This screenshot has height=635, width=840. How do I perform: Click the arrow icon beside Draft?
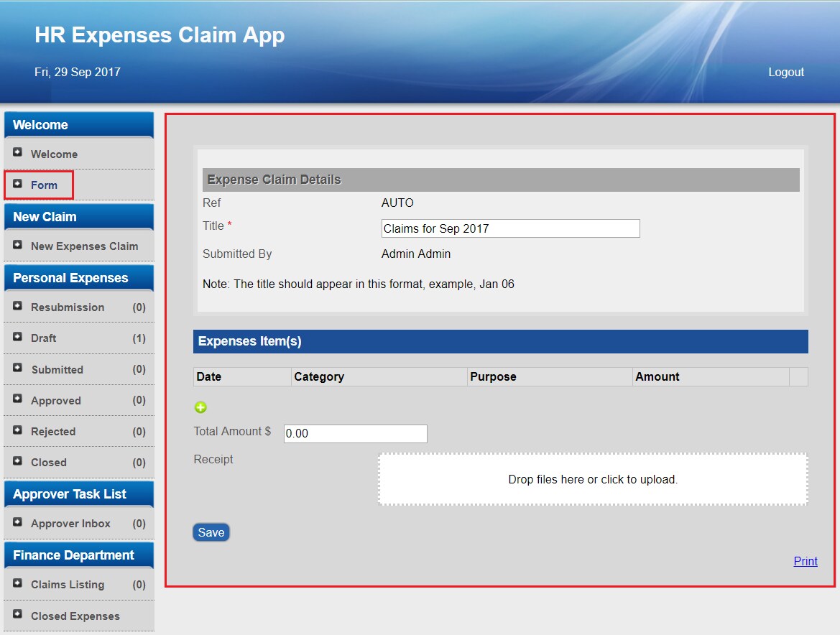18,337
